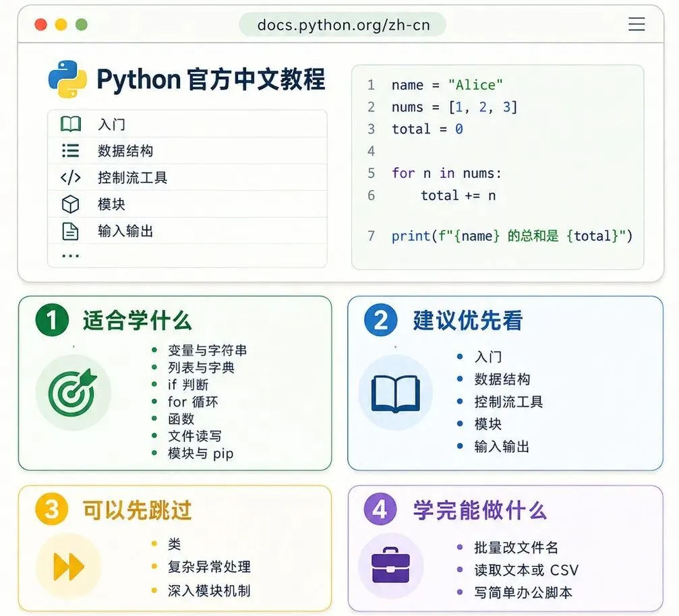Viewport: 679px width, 616px height.
Task: Click code line name = "Alice"
Action: (x=447, y=85)
